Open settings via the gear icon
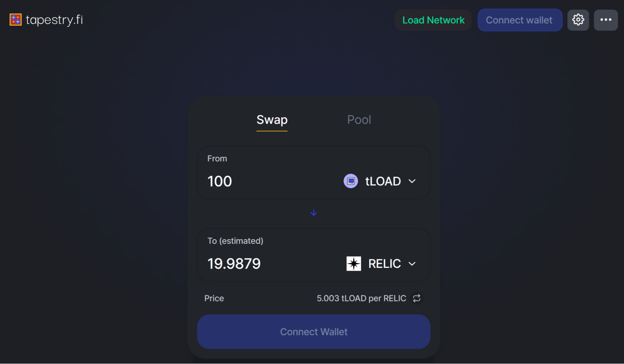Image resolution: width=624 pixels, height=364 pixels. coord(578,20)
